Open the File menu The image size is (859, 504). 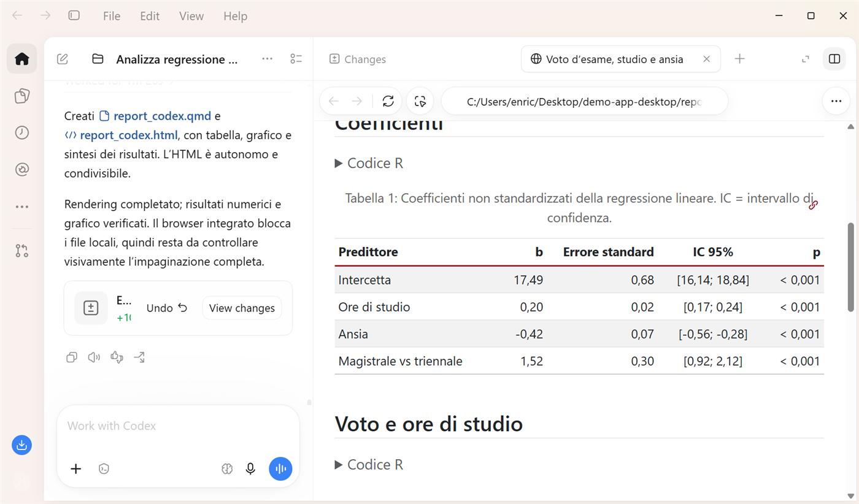[x=112, y=16]
